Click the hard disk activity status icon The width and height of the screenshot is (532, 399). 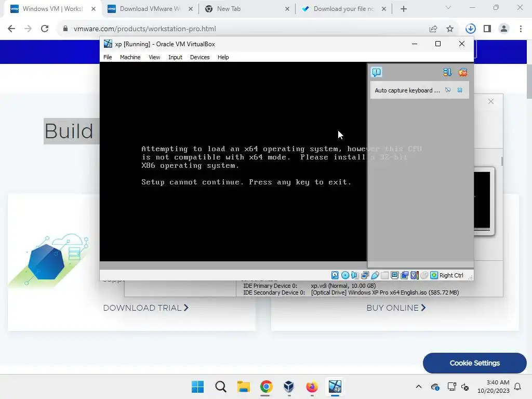(335, 275)
